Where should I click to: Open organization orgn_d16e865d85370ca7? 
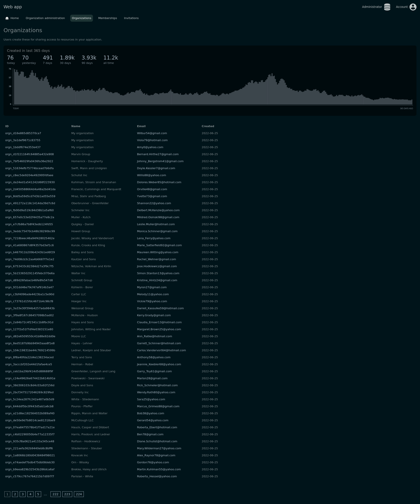23,133
